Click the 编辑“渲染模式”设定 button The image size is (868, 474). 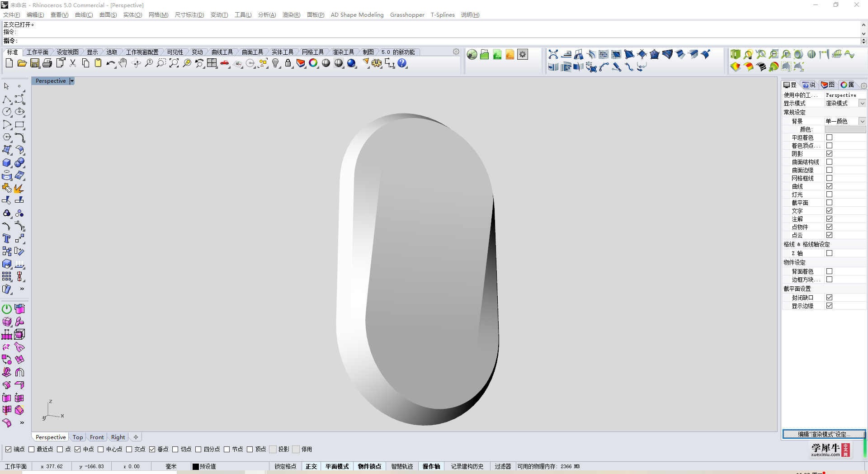824,434
